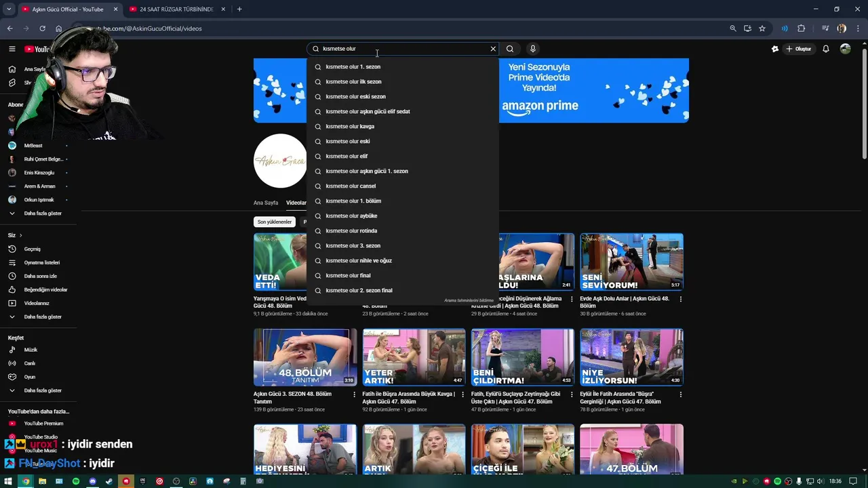Select suggestion 'kısmetse olur 1. sezon'
This screenshot has width=868, height=488.
click(403, 66)
